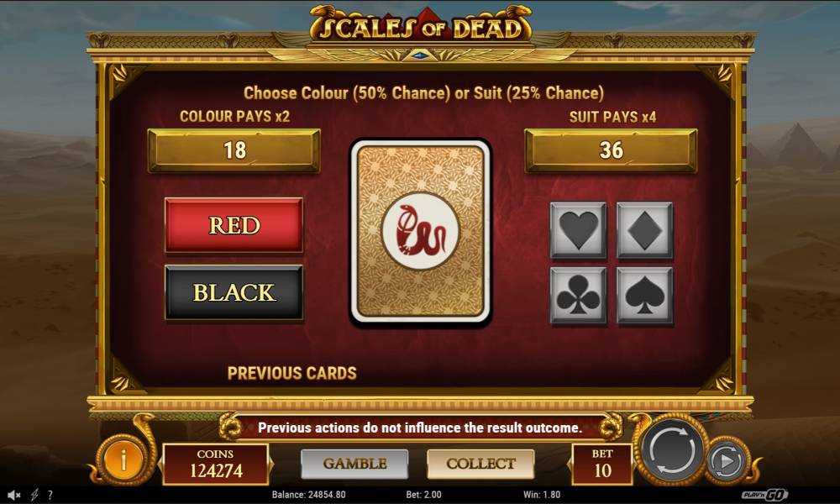The image size is (840, 504).
Task: Pick the hearts suit icon
Action: [x=578, y=230]
